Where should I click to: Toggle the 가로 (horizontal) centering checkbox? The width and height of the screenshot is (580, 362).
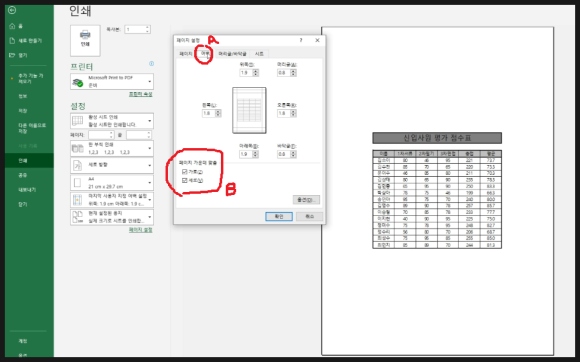tap(185, 172)
